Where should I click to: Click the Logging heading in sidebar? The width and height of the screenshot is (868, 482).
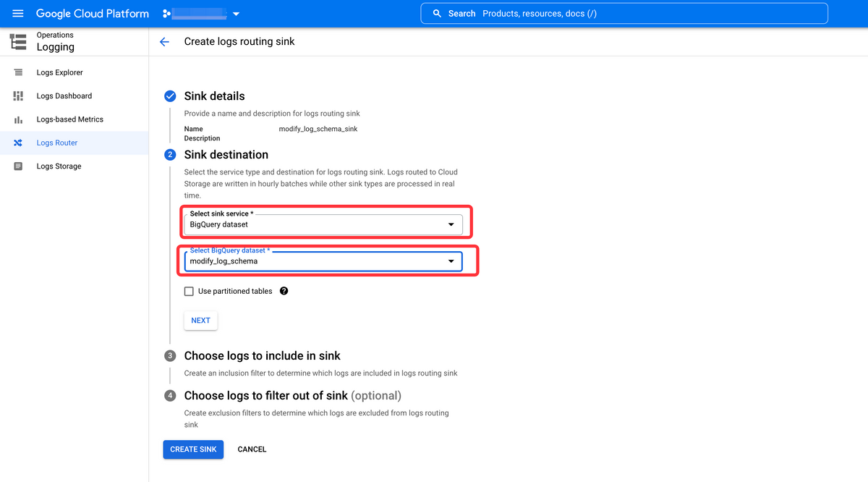pos(56,47)
